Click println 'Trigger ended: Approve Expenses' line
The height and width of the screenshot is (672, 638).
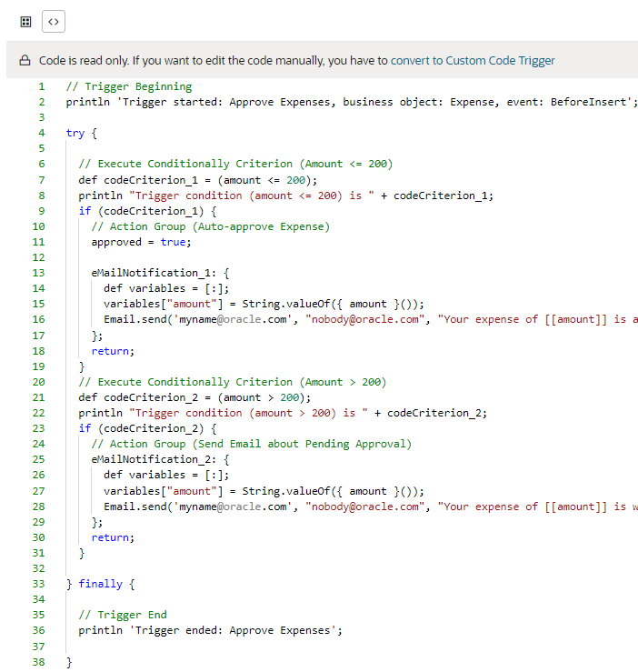pos(210,630)
